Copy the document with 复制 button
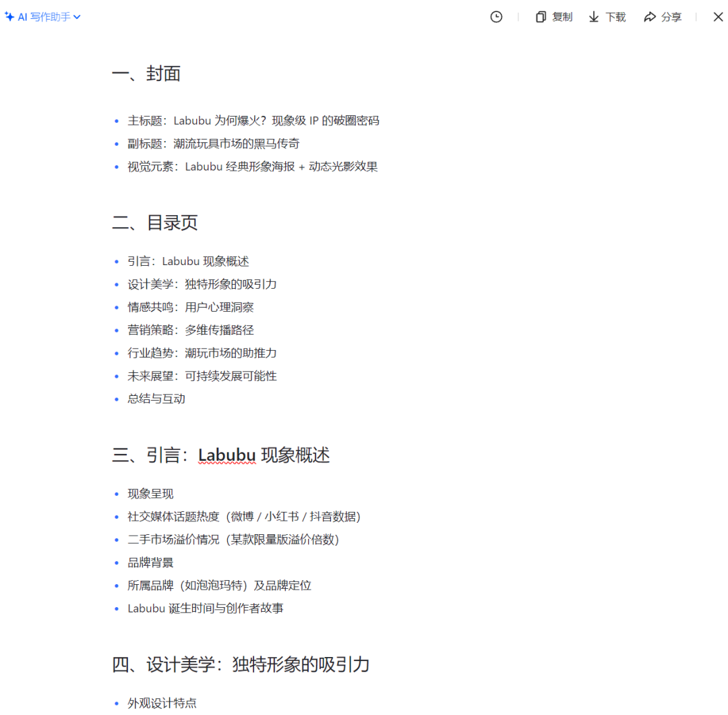 point(553,17)
